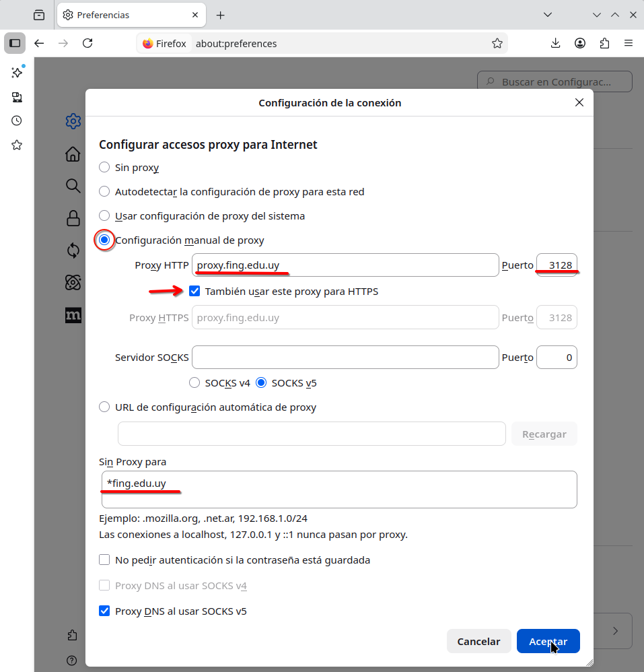The width and height of the screenshot is (644, 672).
Task: Select Configuración manual de proxy radio
Action: tap(104, 240)
